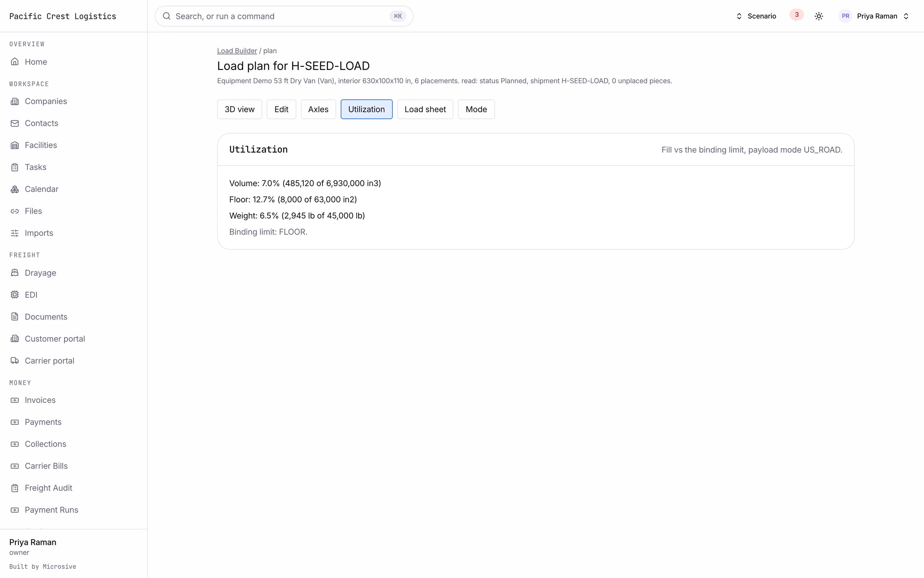The height and width of the screenshot is (578, 924).
Task: Open Payment Runs in the sidebar
Action: pyautogui.click(x=52, y=510)
